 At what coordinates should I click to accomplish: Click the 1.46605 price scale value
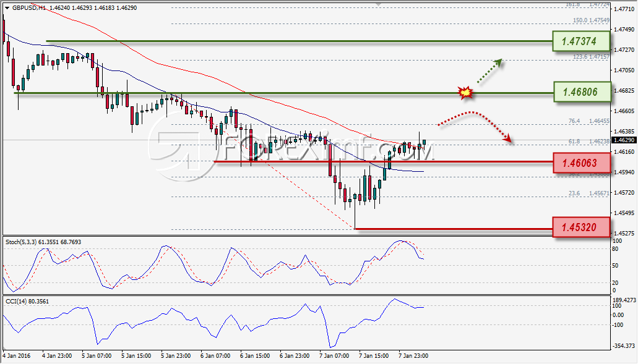click(624, 111)
